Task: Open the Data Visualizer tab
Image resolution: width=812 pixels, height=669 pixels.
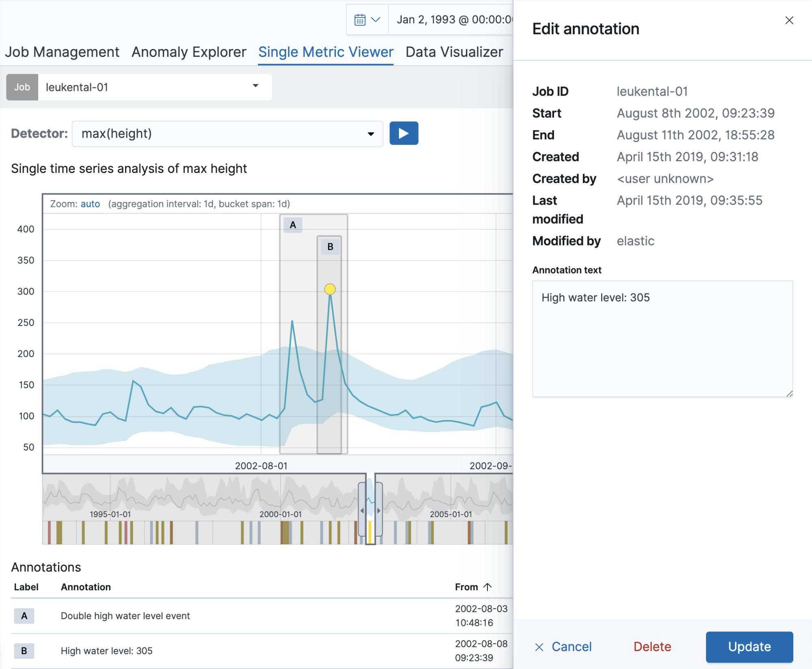Action: 454,52
